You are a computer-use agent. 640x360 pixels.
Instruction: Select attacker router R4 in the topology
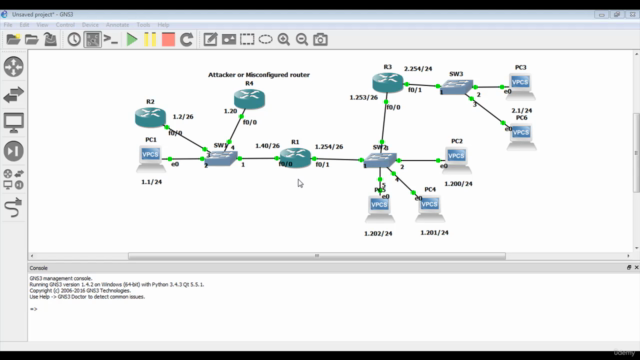(249, 99)
